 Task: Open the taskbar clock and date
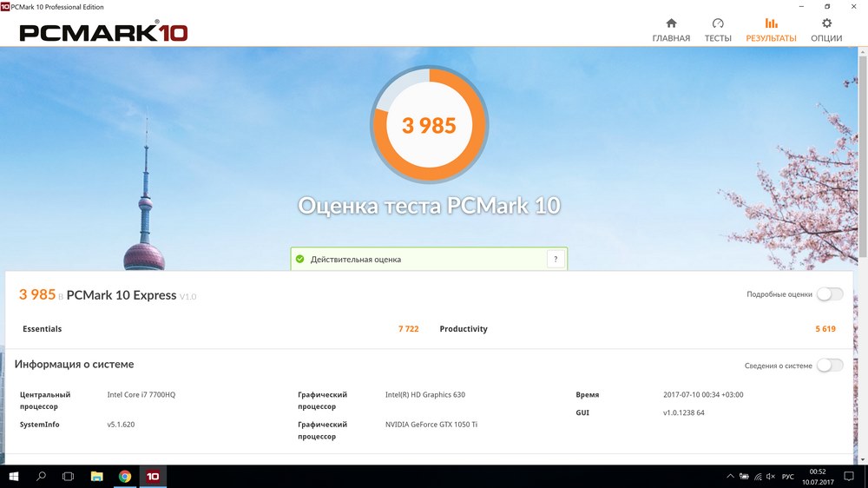pos(818,477)
